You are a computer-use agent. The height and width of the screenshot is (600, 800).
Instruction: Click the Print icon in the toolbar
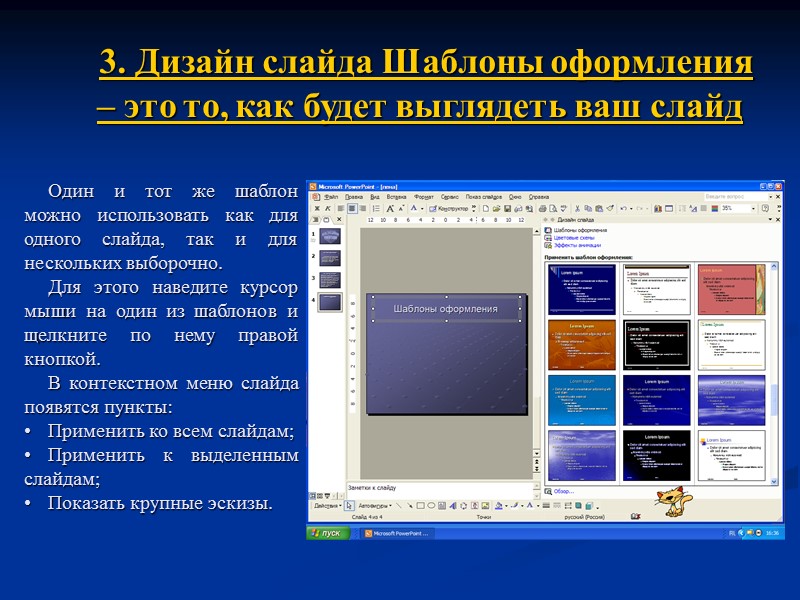point(542,208)
